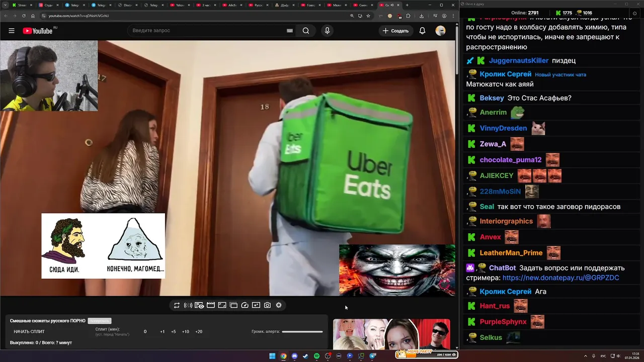This screenshot has height=362, width=644.
Task: Open the YouTube hamburger guide menu
Action: (11, 31)
